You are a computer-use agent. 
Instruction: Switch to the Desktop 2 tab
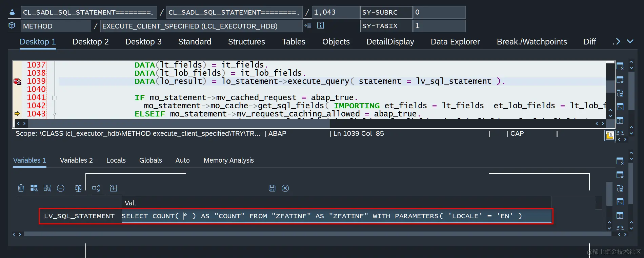click(x=90, y=42)
